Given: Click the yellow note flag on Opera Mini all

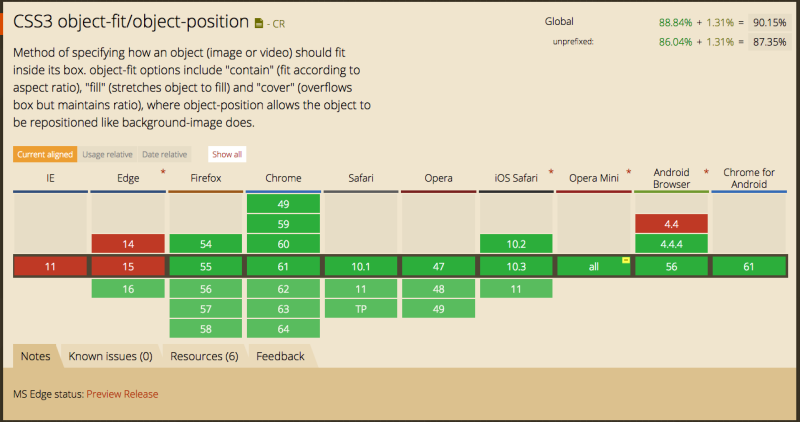Looking at the screenshot, I should 626,260.
